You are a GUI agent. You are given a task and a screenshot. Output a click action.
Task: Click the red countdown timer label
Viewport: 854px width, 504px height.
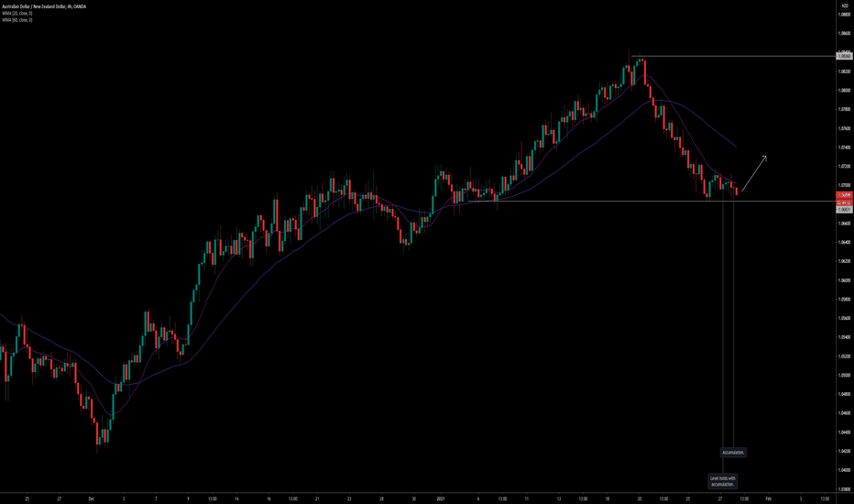[x=844, y=203]
